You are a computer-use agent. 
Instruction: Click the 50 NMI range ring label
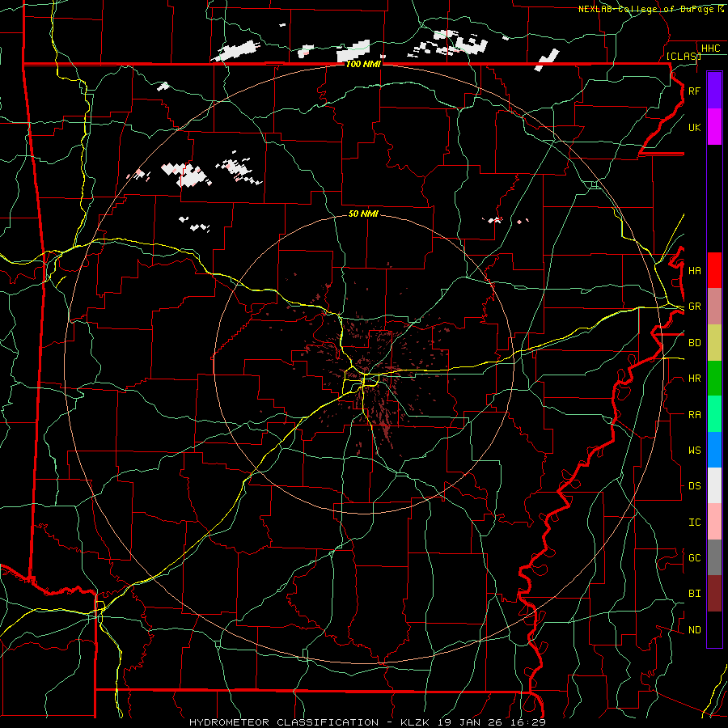coord(363,214)
